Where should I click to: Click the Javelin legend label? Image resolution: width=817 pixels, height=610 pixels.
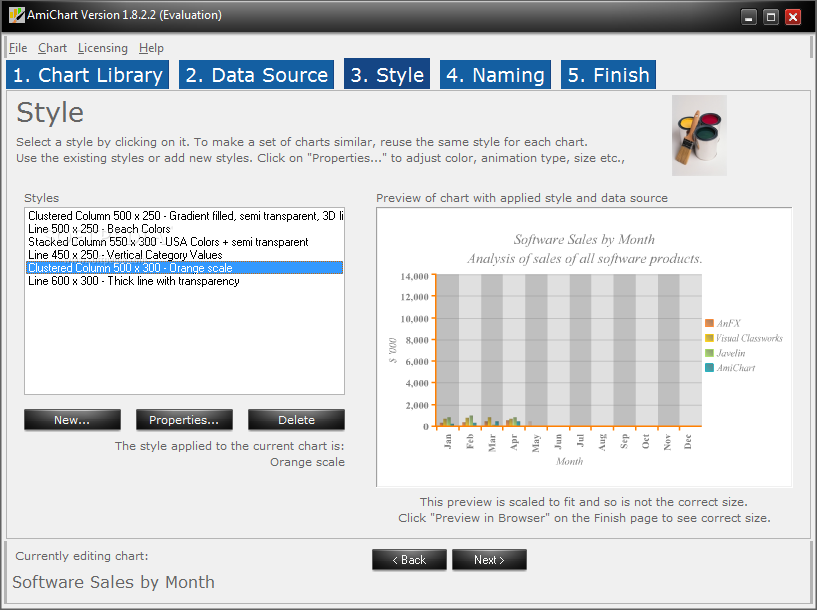731,353
